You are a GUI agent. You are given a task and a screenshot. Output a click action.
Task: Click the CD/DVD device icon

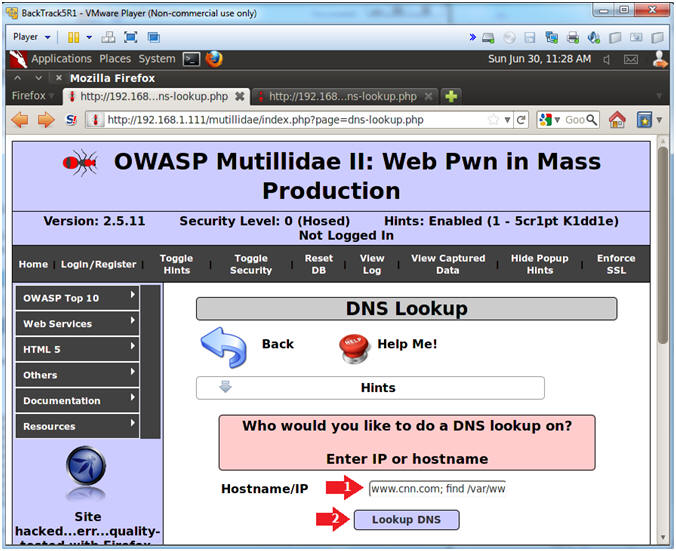[510, 38]
